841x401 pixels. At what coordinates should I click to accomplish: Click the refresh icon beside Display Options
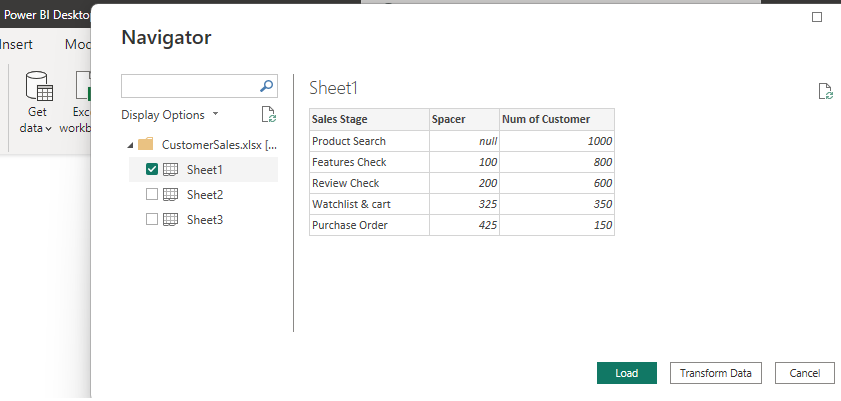coord(267,115)
